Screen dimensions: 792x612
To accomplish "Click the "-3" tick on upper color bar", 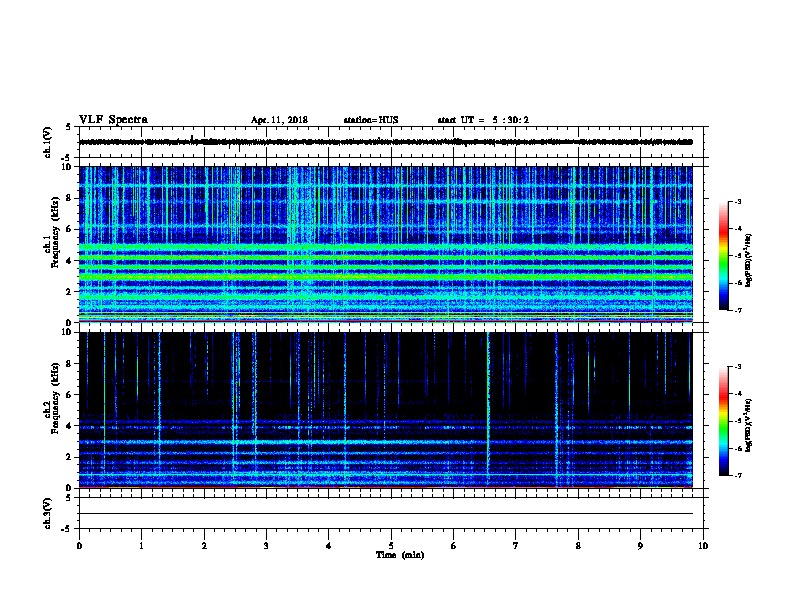I will pos(737,201).
